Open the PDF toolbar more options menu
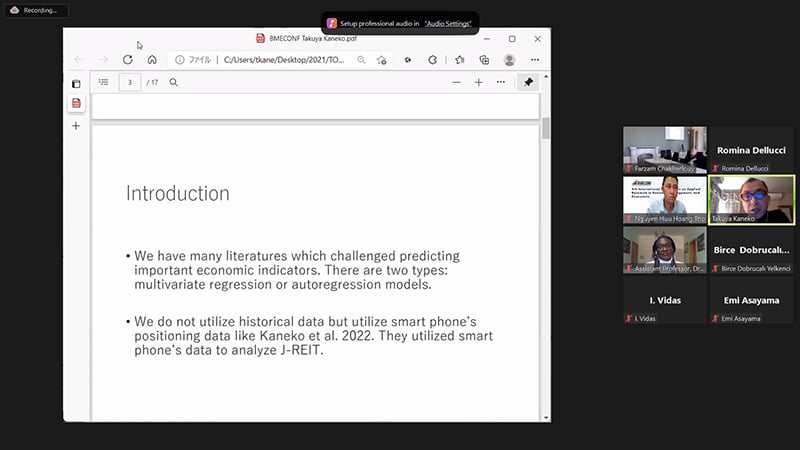Image resolution: width=800 pixels, height=450 pixels. coord(501,82)
